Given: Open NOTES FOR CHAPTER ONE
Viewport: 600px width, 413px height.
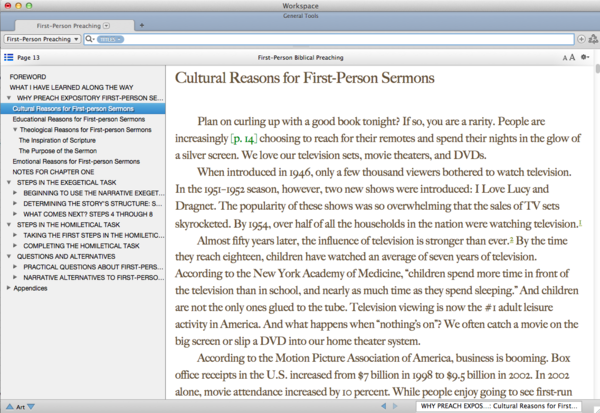Looking at the screenshot, I should coord(53,172).
